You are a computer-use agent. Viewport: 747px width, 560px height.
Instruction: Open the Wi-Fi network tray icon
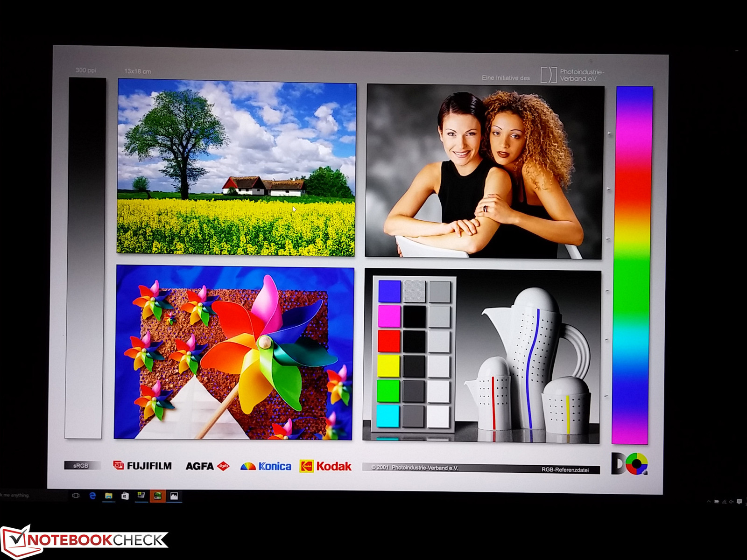coord(724,502)
